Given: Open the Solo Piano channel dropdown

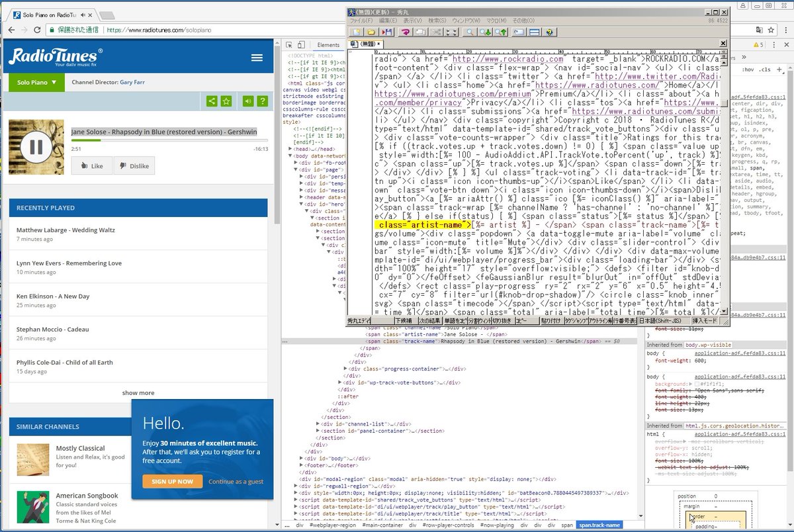Looking at the screenshot, I should pyautogui.click(x=37, y=83).
